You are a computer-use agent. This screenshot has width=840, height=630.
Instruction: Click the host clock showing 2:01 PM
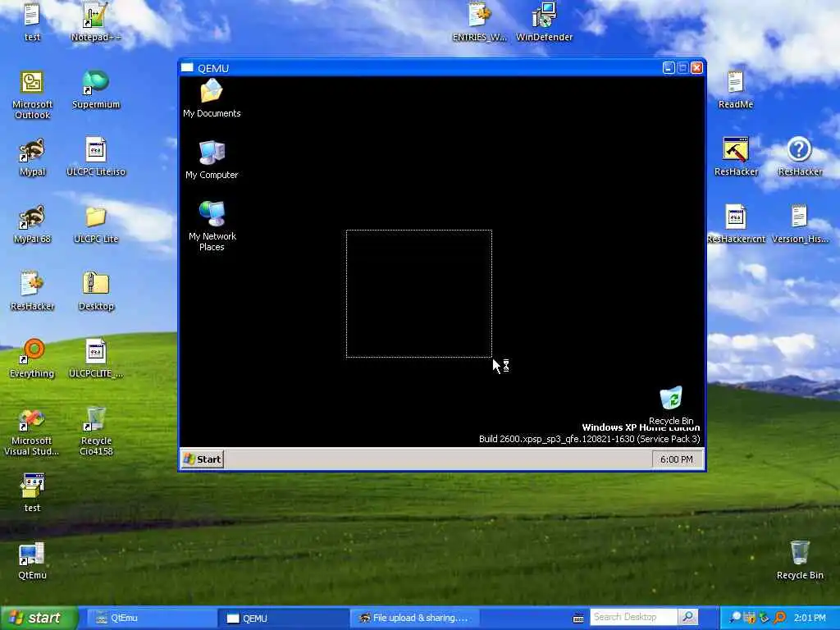pos(810,618)
